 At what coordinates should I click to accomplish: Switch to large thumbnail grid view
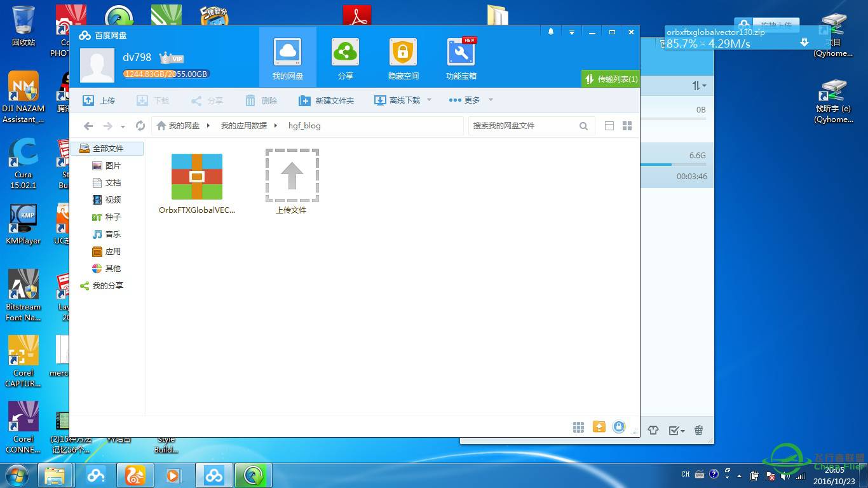627,126
